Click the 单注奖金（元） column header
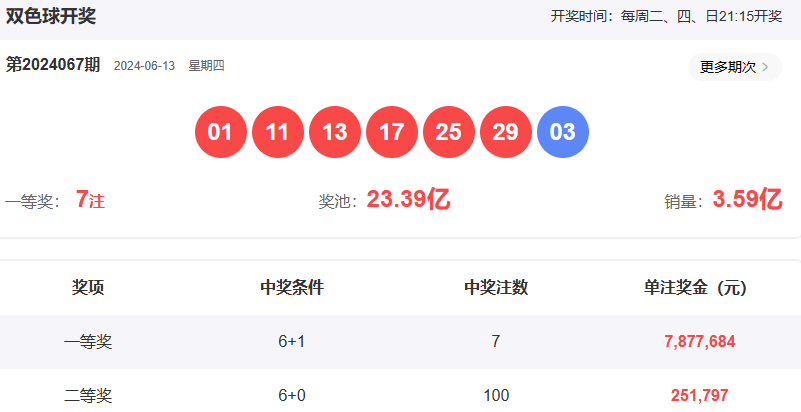 click(x=695, y=288)
